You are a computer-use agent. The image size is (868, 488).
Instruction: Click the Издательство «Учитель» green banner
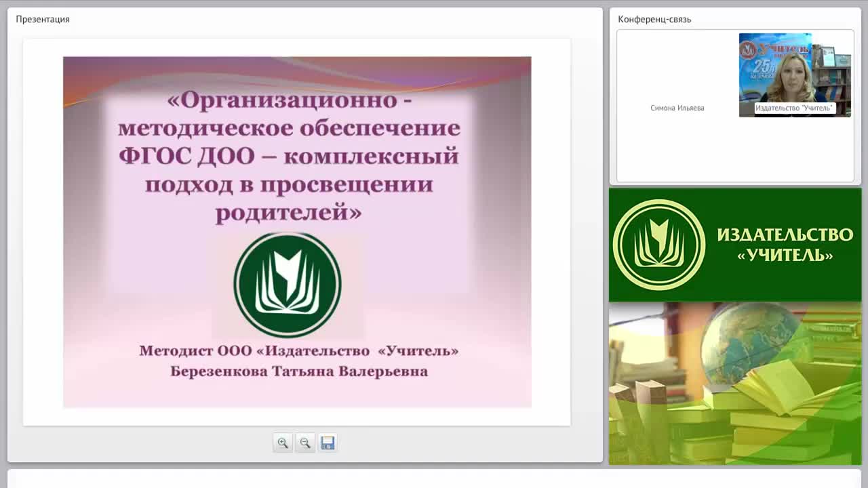click(735, 245)
